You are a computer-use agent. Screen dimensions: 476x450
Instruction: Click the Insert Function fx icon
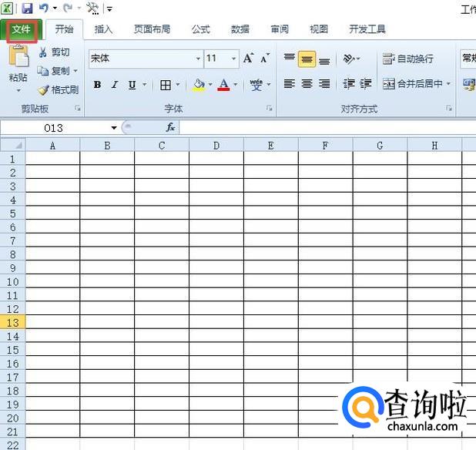[170, 127]
